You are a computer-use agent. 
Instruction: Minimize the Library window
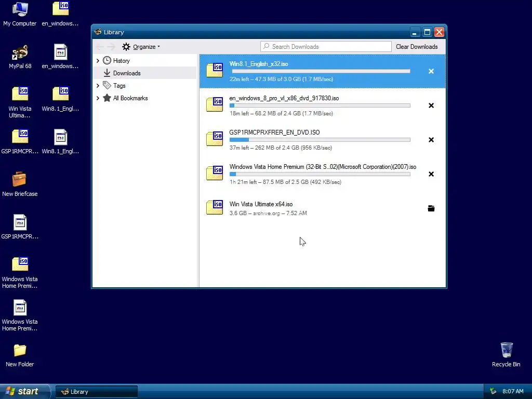click(x=415, y=32)
